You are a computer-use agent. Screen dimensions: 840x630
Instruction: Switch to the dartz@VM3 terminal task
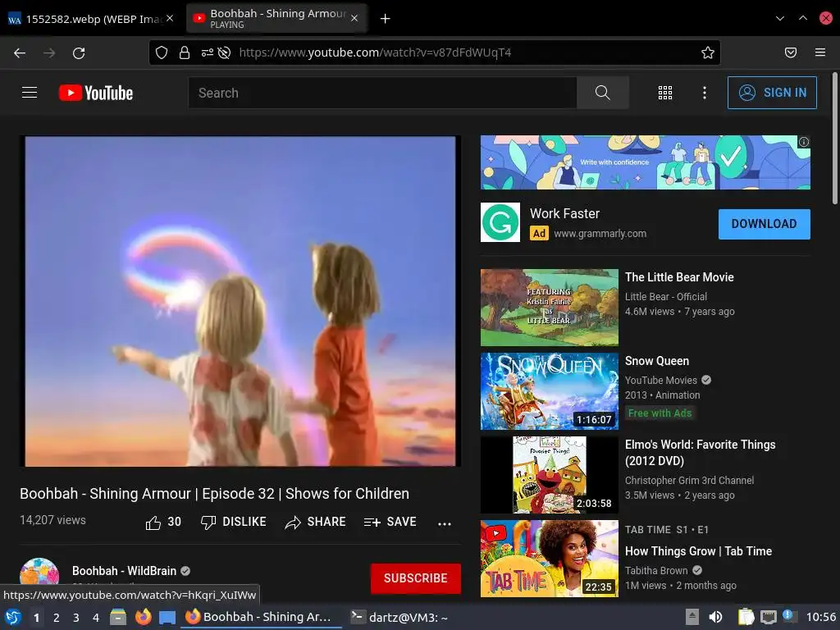(399, 617)
